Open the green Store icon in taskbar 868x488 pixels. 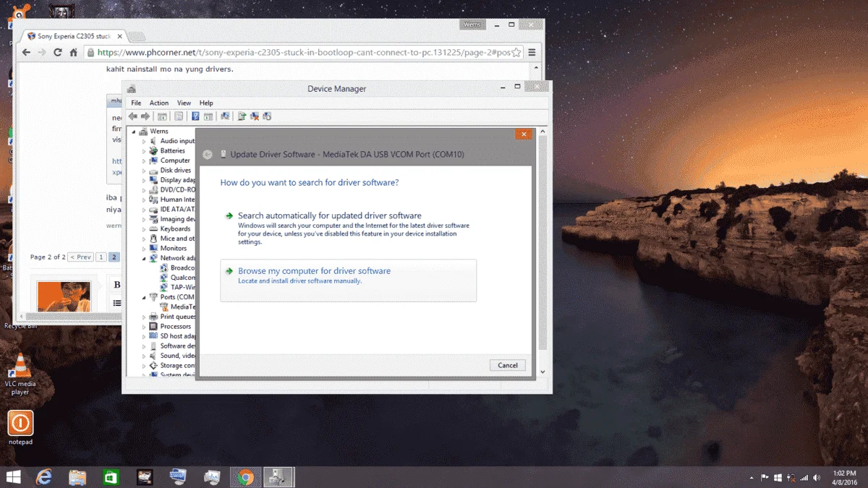(111, 477)
